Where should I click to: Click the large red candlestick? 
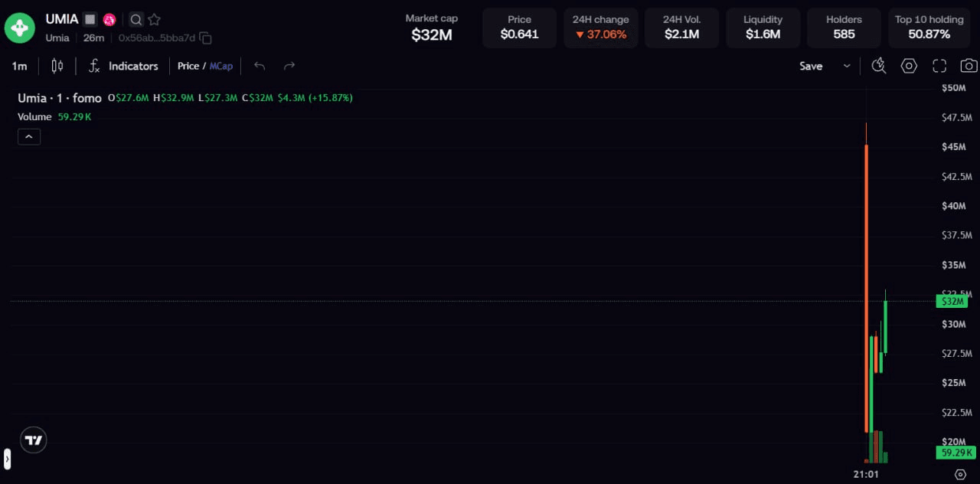coord(866,288)
